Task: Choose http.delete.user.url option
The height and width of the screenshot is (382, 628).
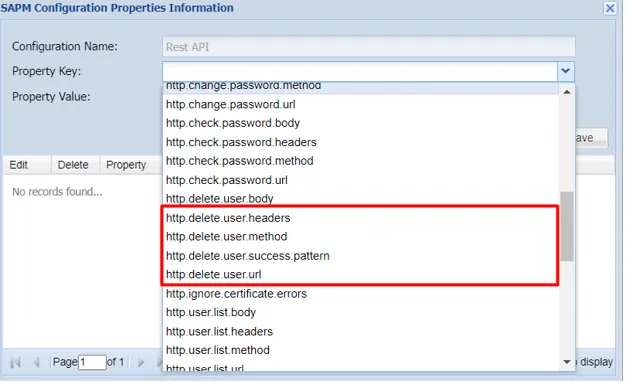Action: [360, 275]
